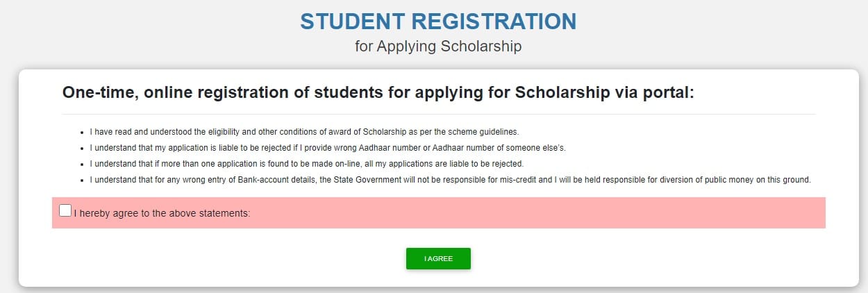Click the 'for Applying Scholarship' subtitle
Screen dimensions: 868x293
438,47
